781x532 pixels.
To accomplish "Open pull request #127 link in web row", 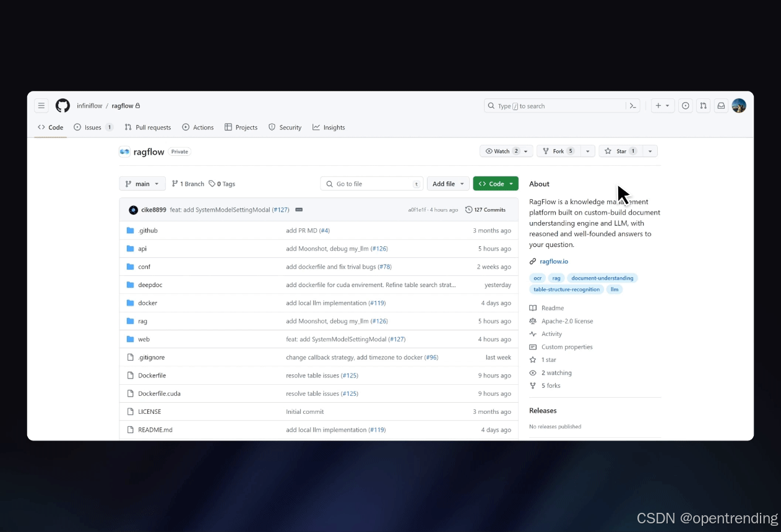I will pos(397,339).
